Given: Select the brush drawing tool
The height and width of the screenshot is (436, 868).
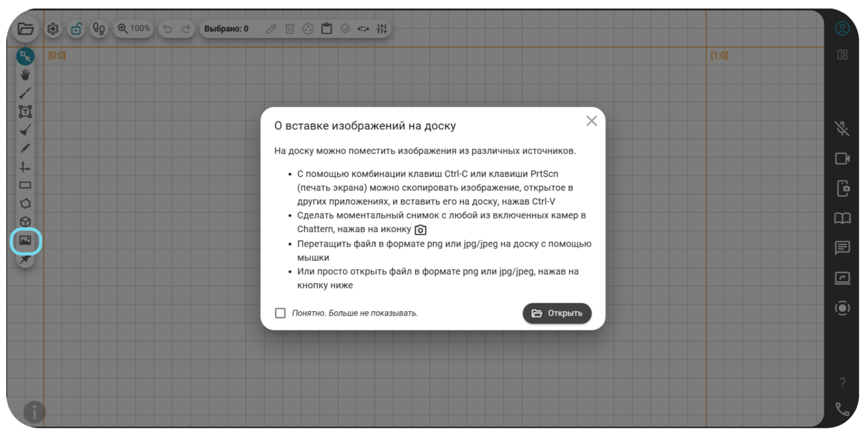Looking at the screenshot, I should tap(25, 93).
